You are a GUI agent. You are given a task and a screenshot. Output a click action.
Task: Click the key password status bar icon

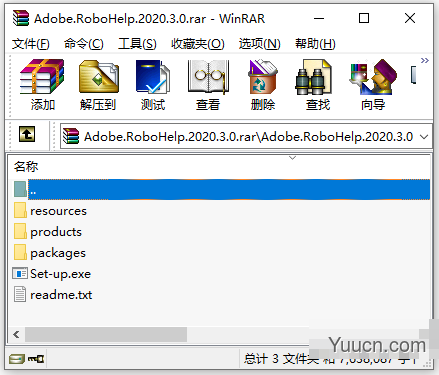(x=36, y=359)
